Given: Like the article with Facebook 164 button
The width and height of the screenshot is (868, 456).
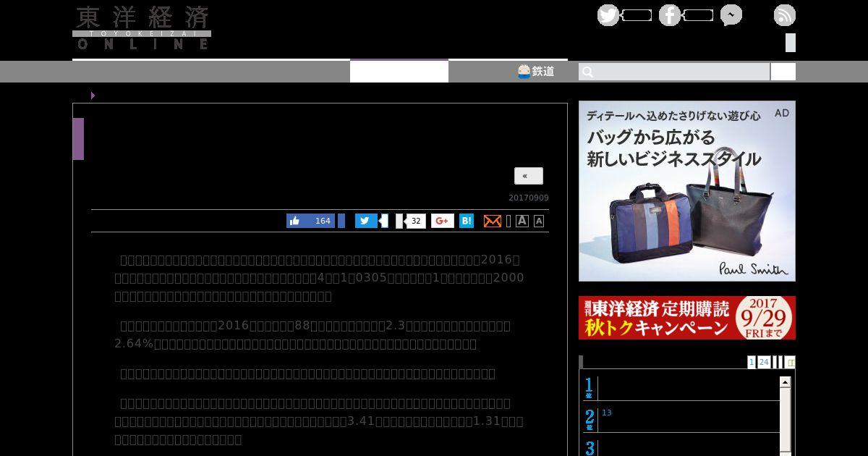Looking at the screenshot, I should (310, 221).
